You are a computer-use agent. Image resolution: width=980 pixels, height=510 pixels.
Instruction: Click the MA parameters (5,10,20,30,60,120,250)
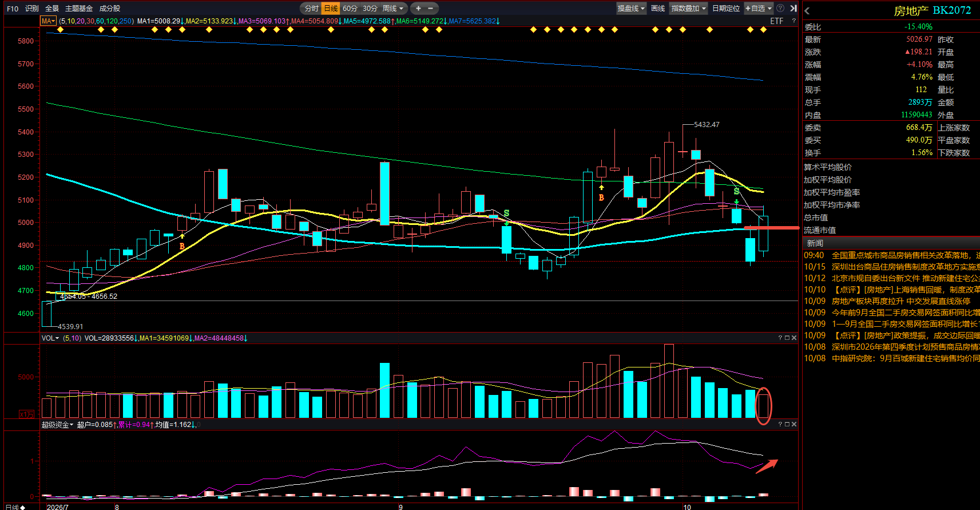[96, 21]
